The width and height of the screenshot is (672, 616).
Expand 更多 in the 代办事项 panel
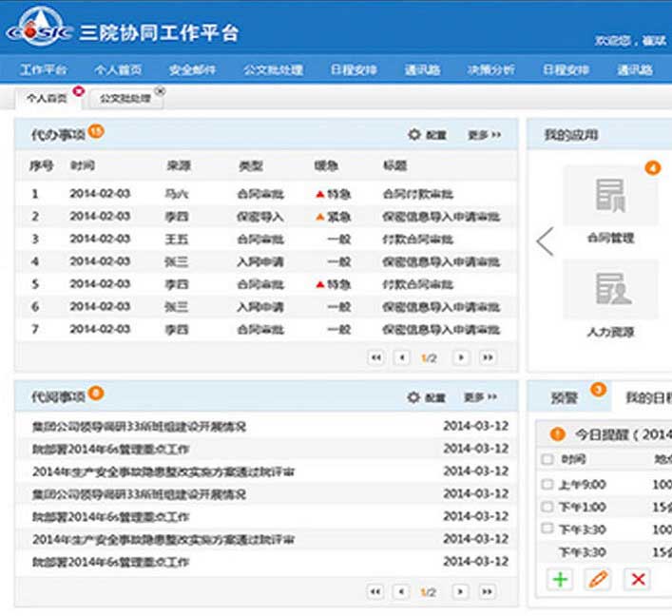tap(483, 135)
